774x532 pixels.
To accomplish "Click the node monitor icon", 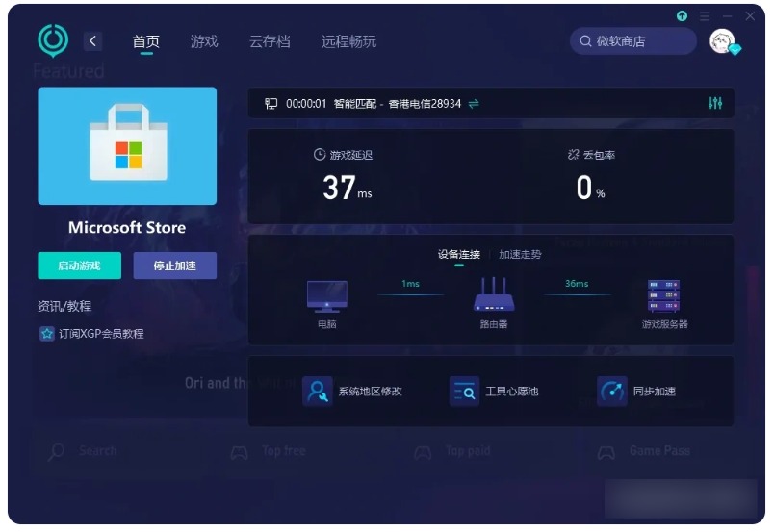I will (271, 104).
